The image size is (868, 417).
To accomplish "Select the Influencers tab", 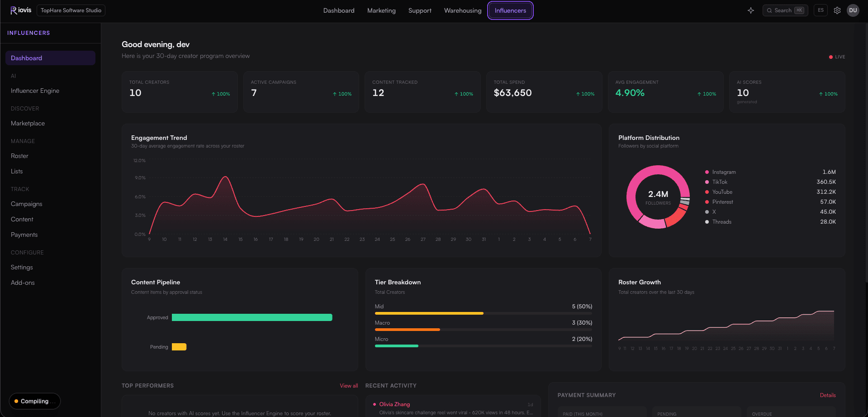I will point(510,10).
